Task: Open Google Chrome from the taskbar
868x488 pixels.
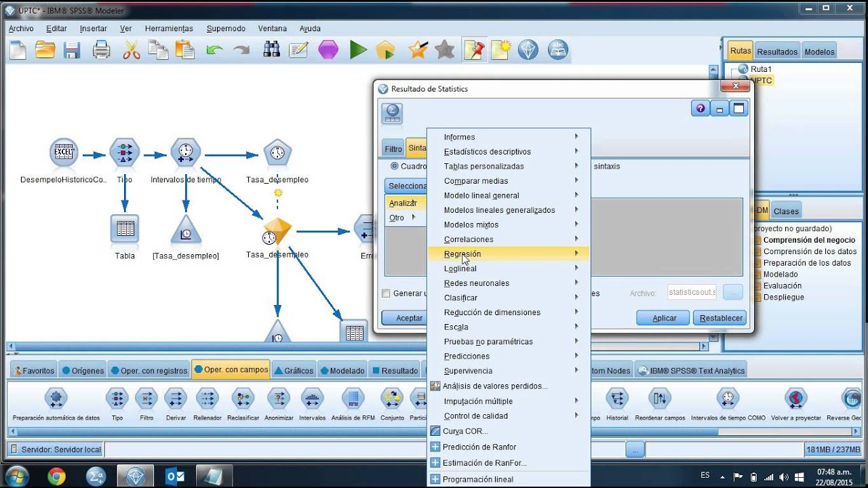Action: pyautogui.click(x=56, y=476)
